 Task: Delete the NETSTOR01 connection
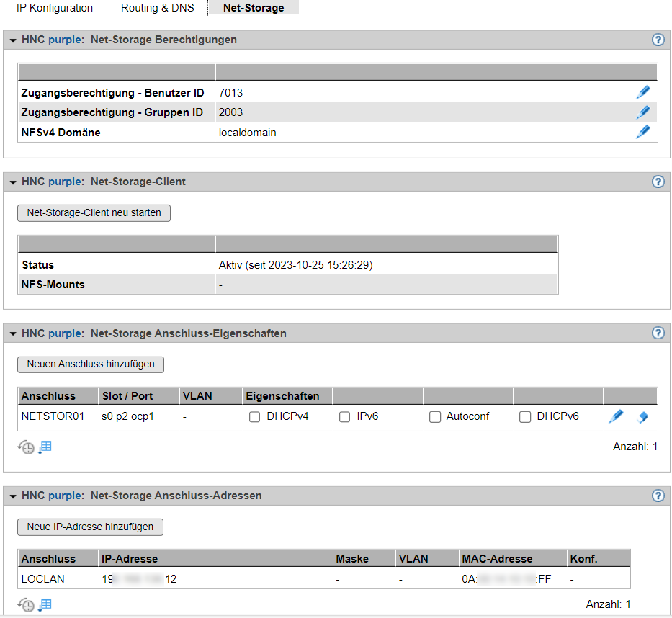642,417
